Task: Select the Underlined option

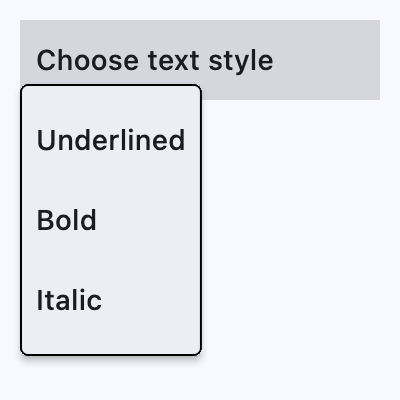Action: point(111,140)
